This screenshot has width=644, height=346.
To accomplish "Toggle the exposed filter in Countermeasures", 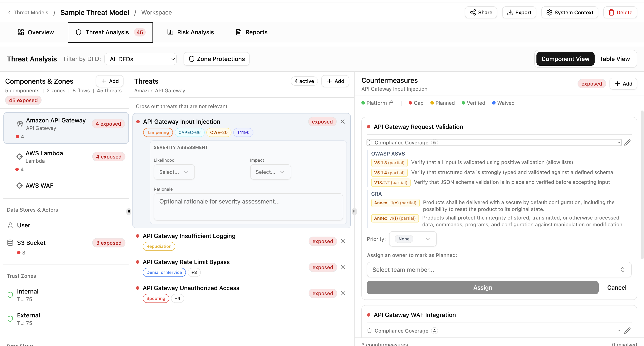I will (x=592, y=84).
